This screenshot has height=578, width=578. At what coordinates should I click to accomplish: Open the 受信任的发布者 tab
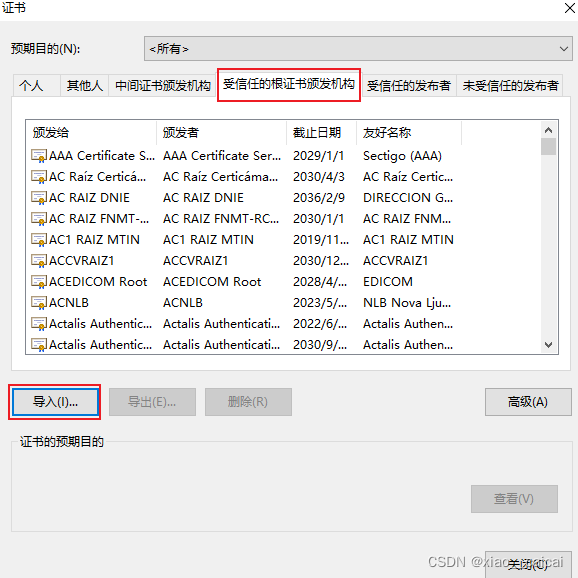(x=409, y=86)
